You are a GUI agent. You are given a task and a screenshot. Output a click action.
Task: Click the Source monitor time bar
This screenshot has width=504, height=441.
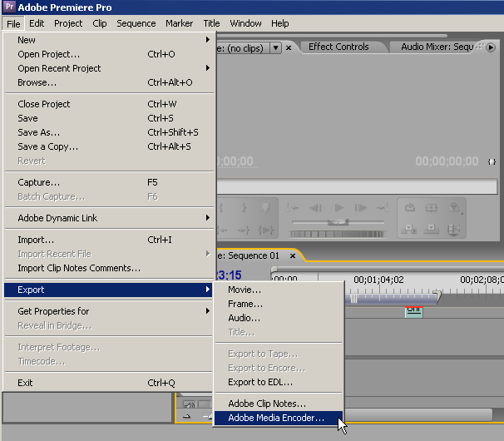[x=357, y=186]
